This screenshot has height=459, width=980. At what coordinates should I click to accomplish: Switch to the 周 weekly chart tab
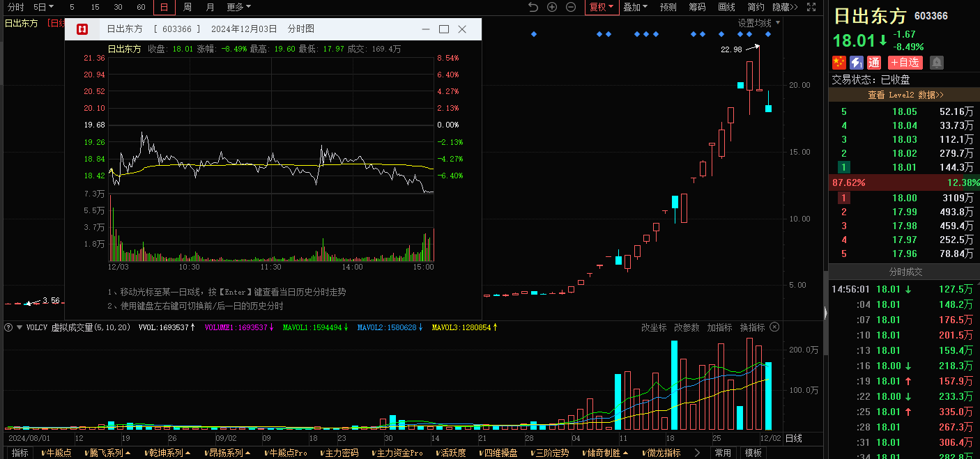pos(187,7)
